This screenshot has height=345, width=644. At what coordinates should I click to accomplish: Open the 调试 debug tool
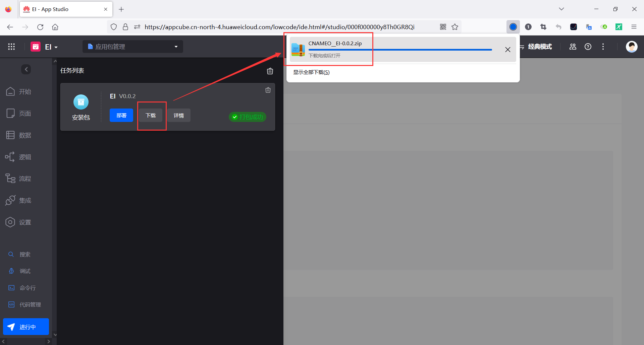tap(19, 271)
